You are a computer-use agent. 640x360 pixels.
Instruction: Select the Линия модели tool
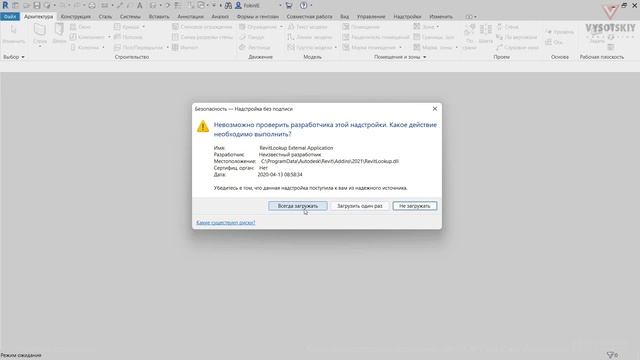(x=309, y=37)
